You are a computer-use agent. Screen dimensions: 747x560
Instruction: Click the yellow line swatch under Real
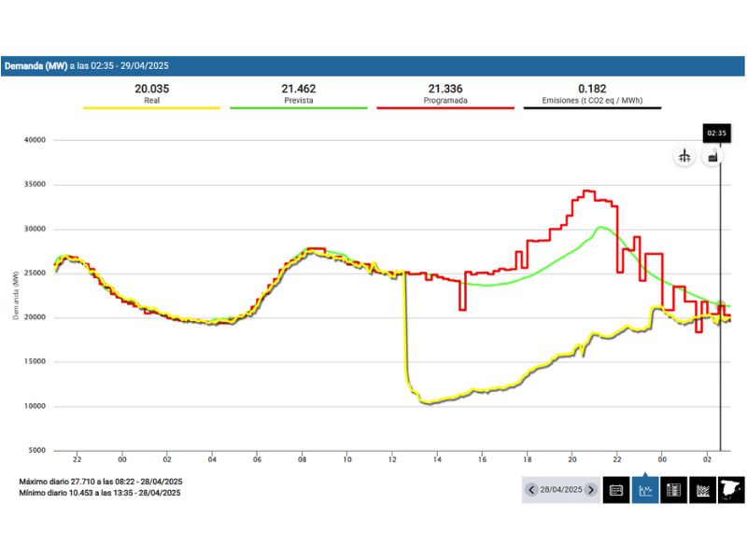coord(152,108)
